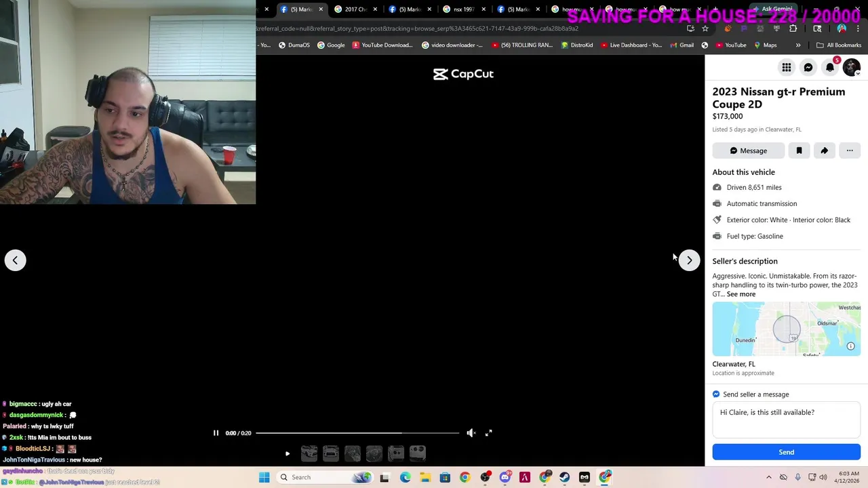Screen dimensions: 868x488
Task: Click the map info icon
Action: point(851,346)
